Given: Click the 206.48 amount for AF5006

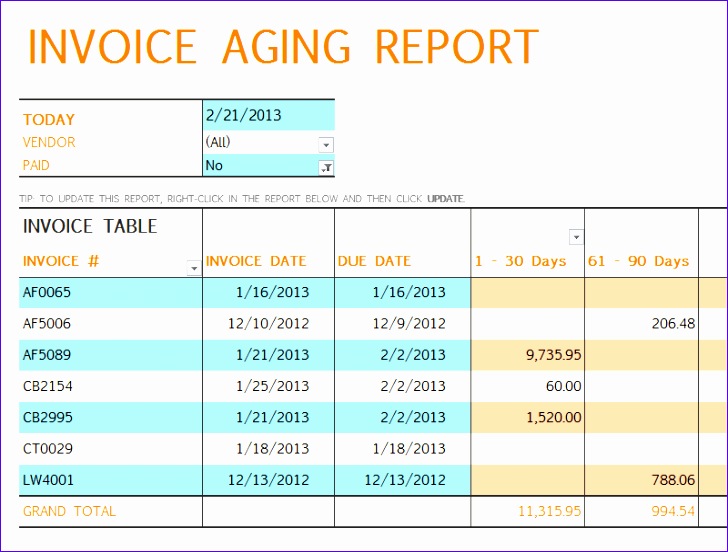Looking at the screenshot, I should (641, 324).
